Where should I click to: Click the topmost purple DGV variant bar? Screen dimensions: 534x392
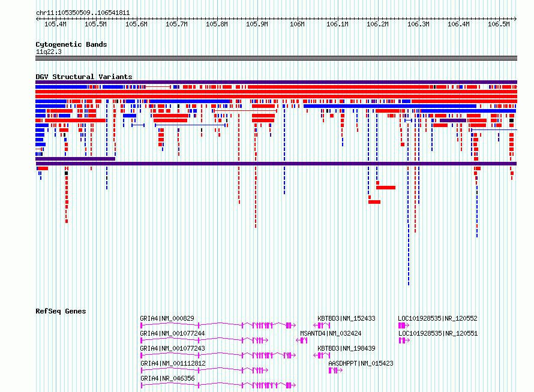(x=276, y=82)
